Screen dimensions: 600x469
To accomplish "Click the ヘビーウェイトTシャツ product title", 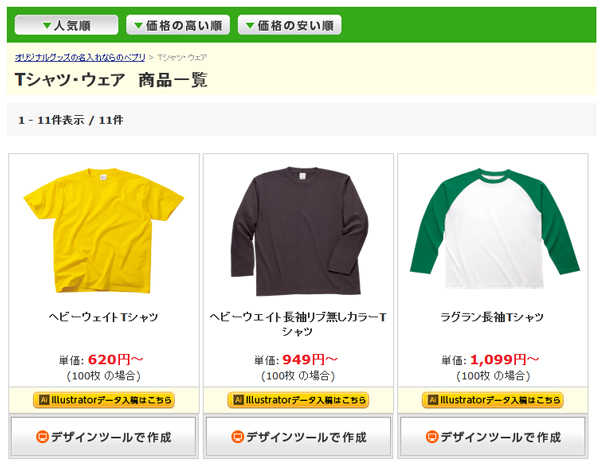I will click(103, 317).
